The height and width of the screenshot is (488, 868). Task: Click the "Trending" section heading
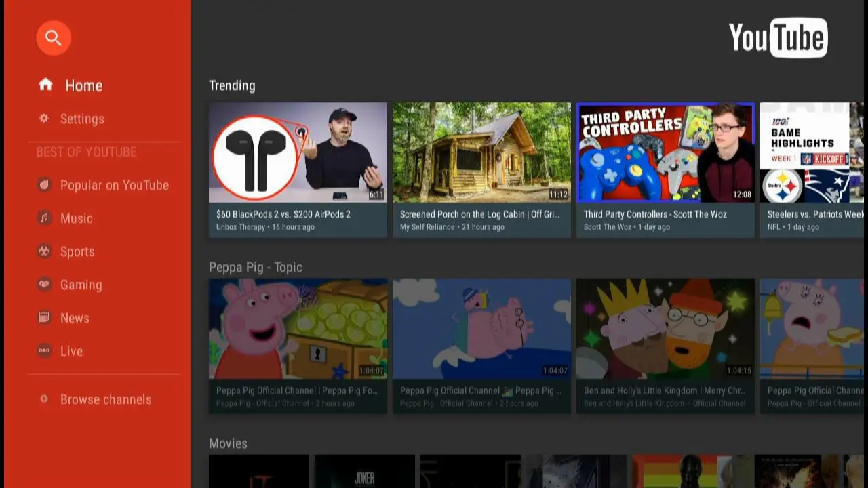click(x=232, y=85)
